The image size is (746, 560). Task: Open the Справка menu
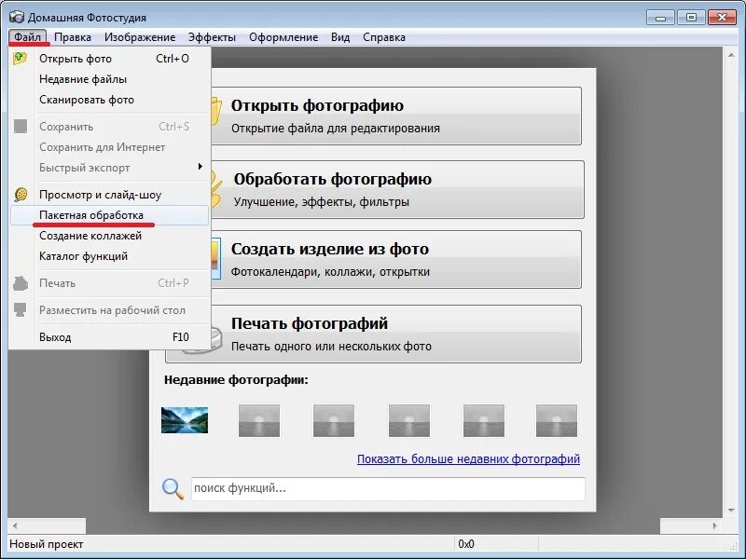click(x=384, y=37)
